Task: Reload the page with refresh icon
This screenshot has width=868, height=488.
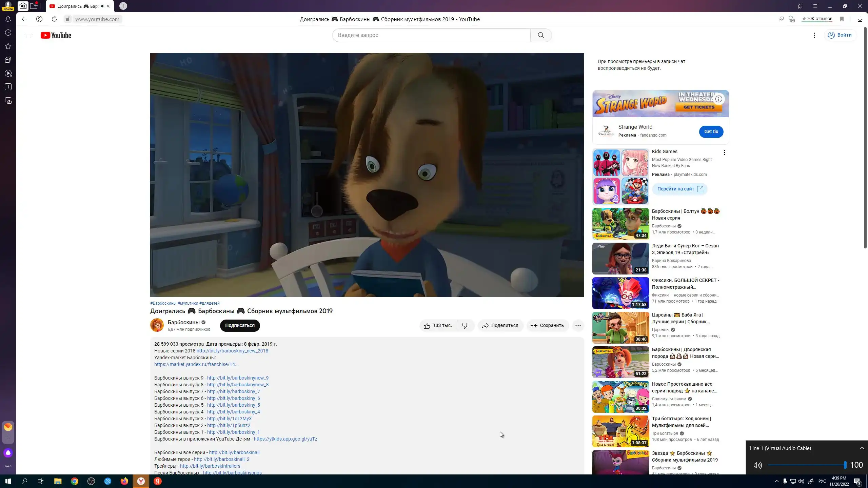Action: 54,19
